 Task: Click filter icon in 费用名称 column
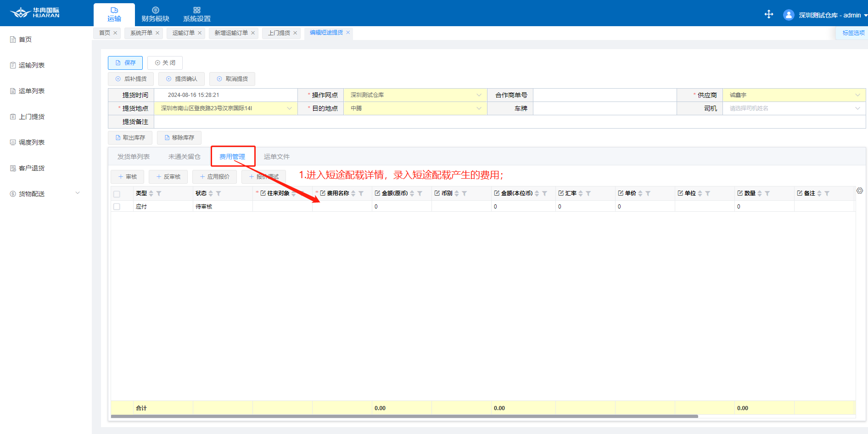click(x=361, y=193)
